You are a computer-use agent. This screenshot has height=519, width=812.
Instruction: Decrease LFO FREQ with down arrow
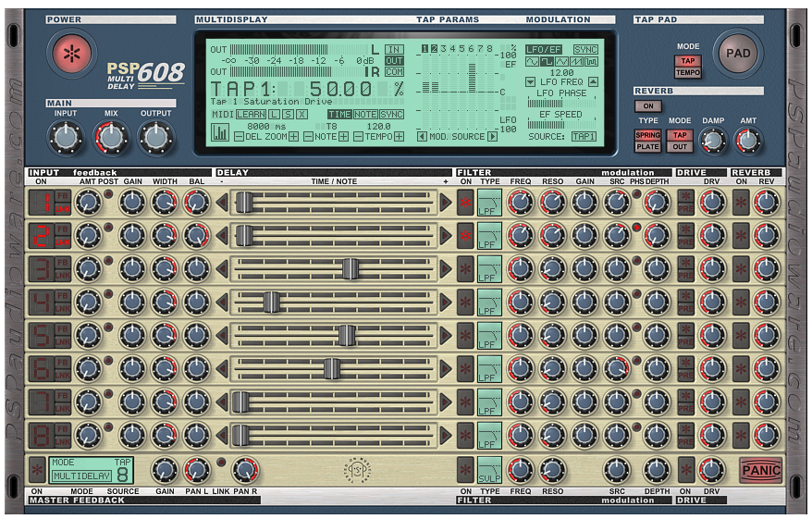tap(530, 82)
